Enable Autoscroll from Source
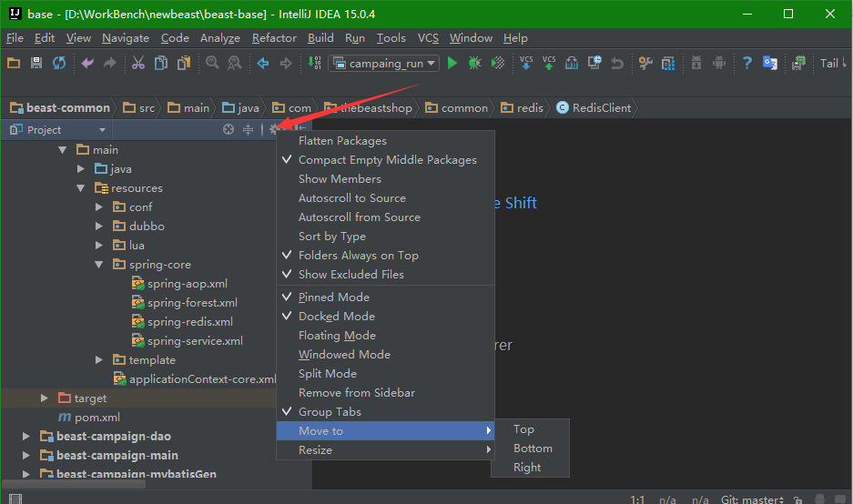The image size is (853, 504). click(x=385, y=217)
